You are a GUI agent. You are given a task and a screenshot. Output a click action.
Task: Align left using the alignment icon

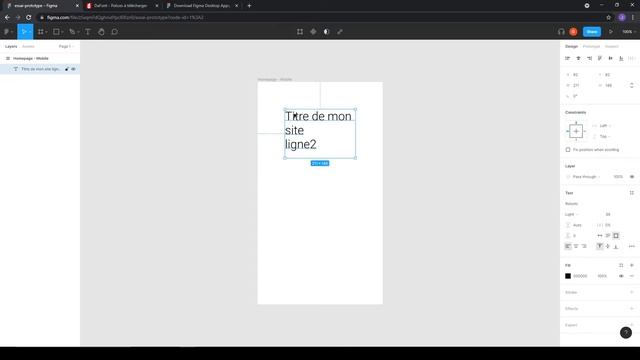pyautogui.click(x=567, y=58)
